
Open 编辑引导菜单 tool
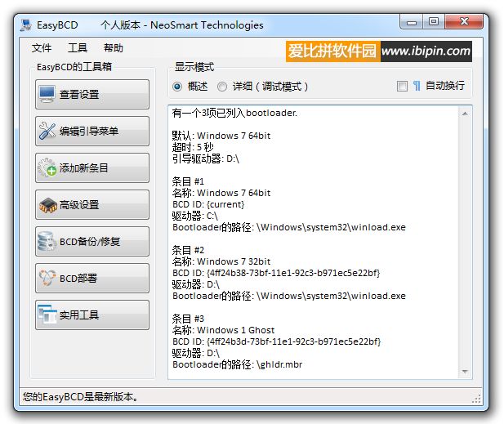tap(92, 131)
